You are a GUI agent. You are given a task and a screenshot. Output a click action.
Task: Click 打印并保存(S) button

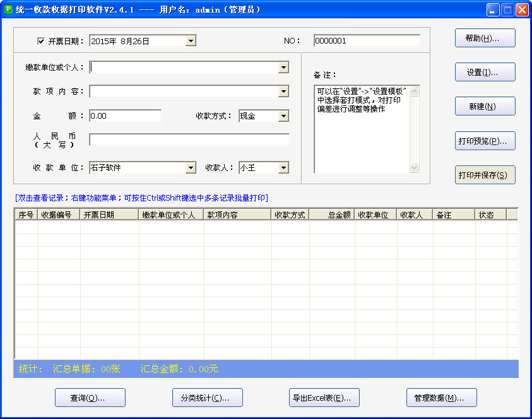coord(485,175)
